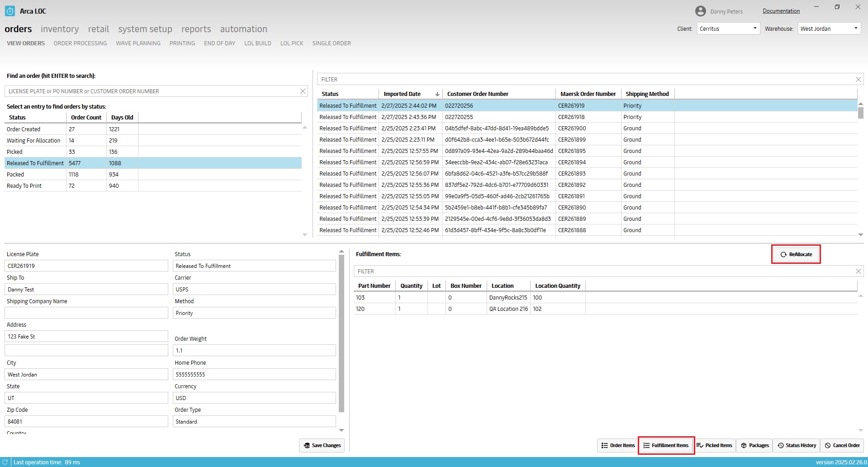868x467 pixels.
Task: Select the Ready To Print status row
Action: click(x=153, y=186)
